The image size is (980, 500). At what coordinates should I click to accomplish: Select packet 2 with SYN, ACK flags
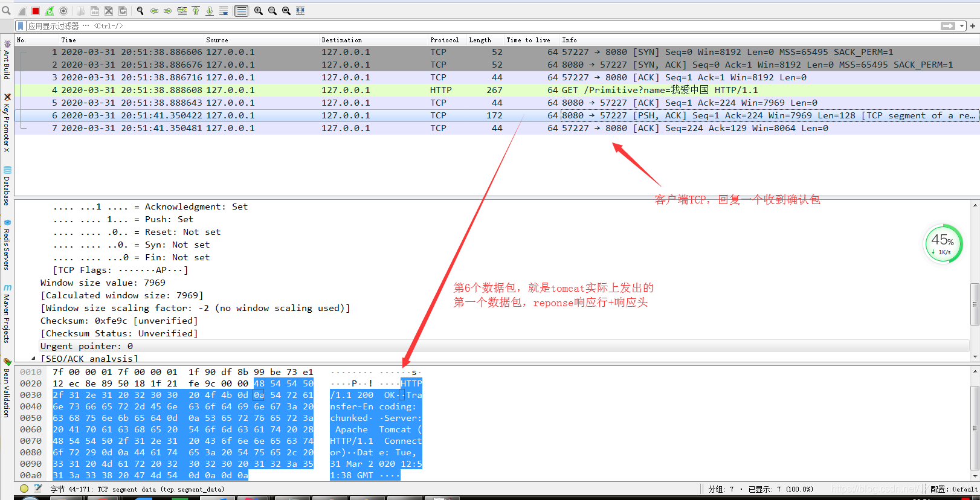tap(497, 65)
